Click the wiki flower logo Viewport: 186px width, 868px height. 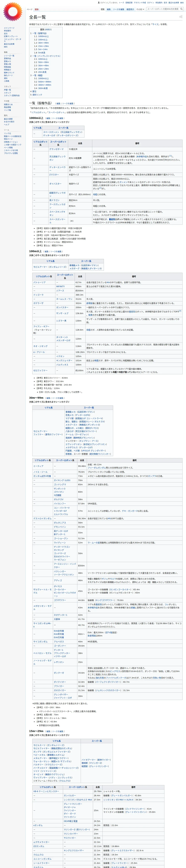pos(13,11)
